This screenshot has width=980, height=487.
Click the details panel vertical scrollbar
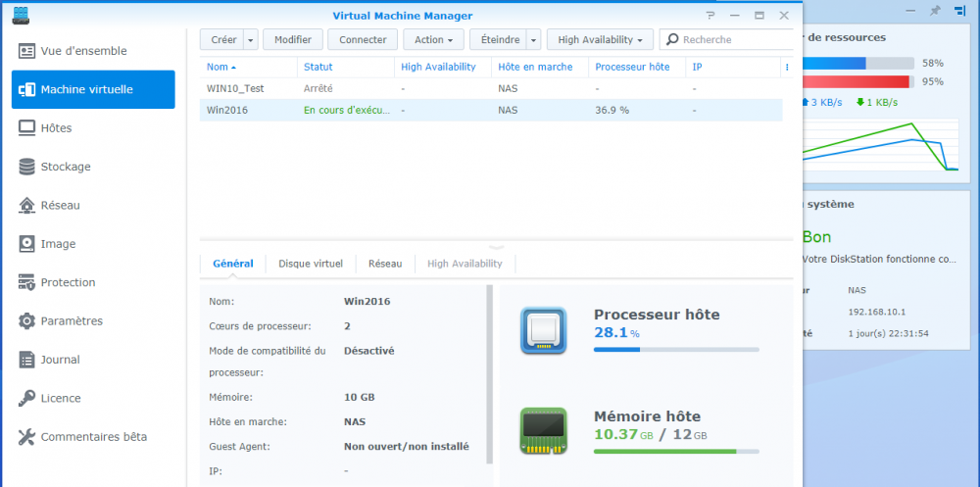tap(490, 372)
